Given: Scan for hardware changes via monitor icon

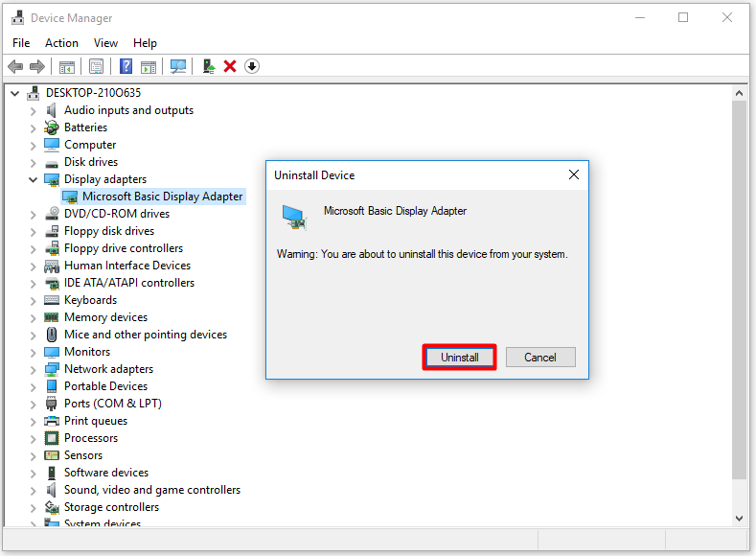Looking at the screenshot, I should point(178,66).
